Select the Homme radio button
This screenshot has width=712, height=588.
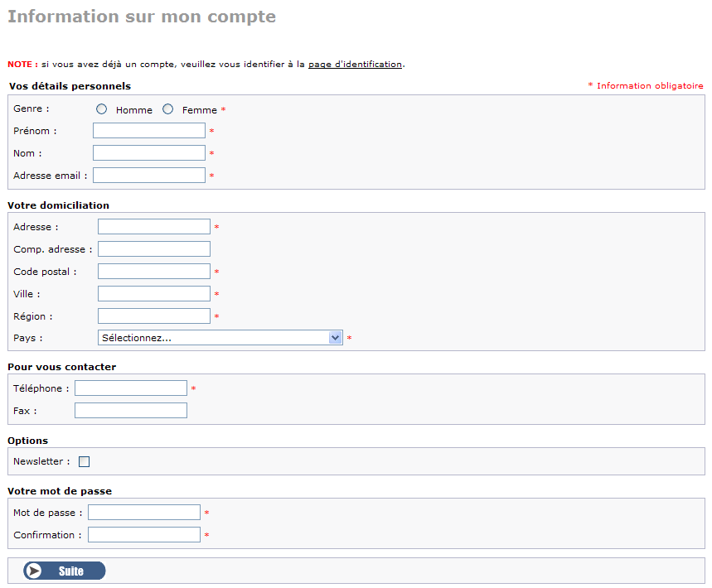tap(101, 108)
